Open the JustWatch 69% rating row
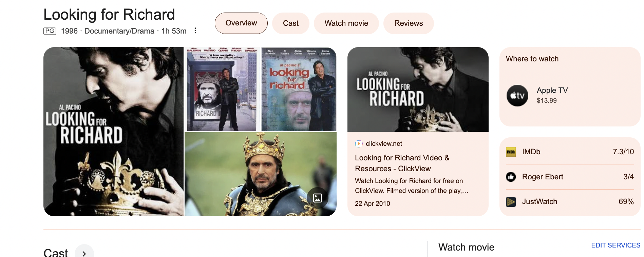Viewport: 644px width, 257px height. pyautogui.click(x=570, y=202)
